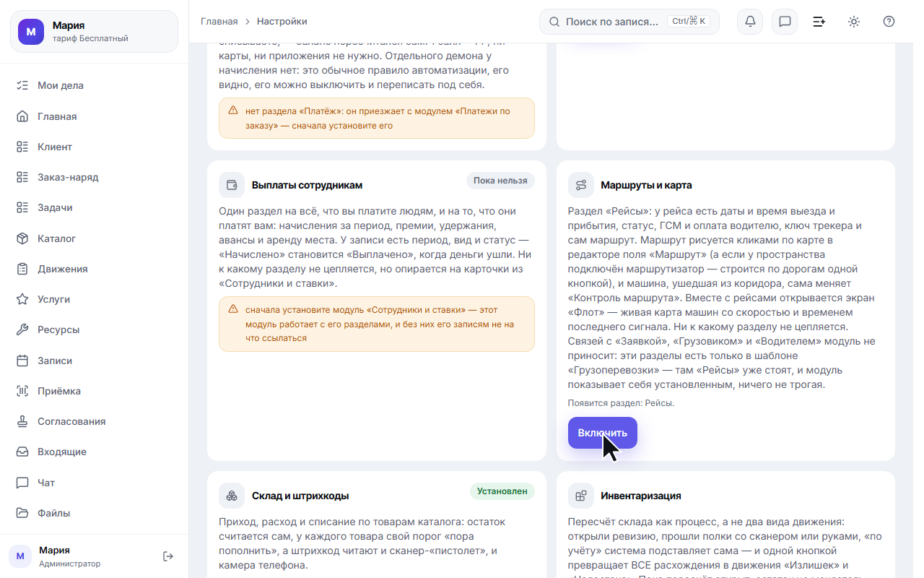The height and width of the screenshot is (578, 924).
Task: Open help question mark icon
Action: [x=889, y=22]
